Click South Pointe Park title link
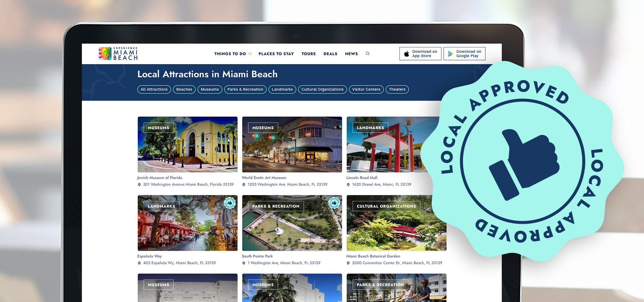This screenshot has height=302, width=644. tap(257, 256)
